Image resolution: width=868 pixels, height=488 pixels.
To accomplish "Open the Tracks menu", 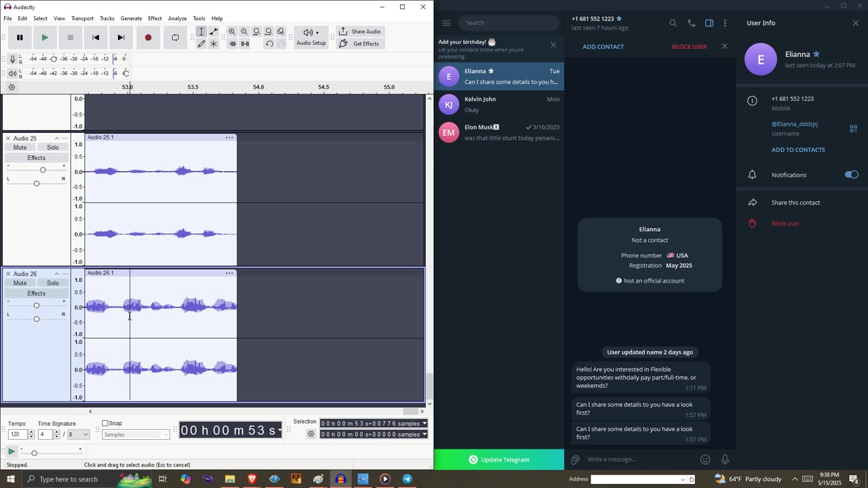I will [x=107, y=18].
